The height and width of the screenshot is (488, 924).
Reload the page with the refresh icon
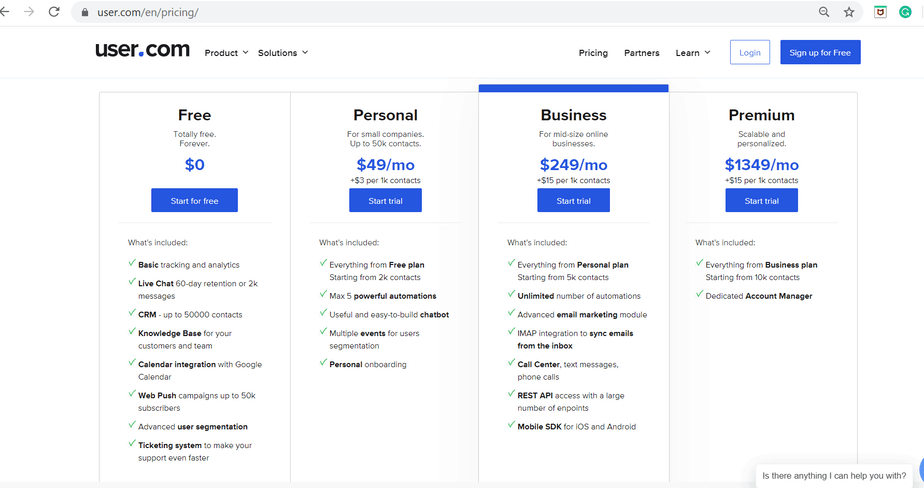[x=53, y=12]
